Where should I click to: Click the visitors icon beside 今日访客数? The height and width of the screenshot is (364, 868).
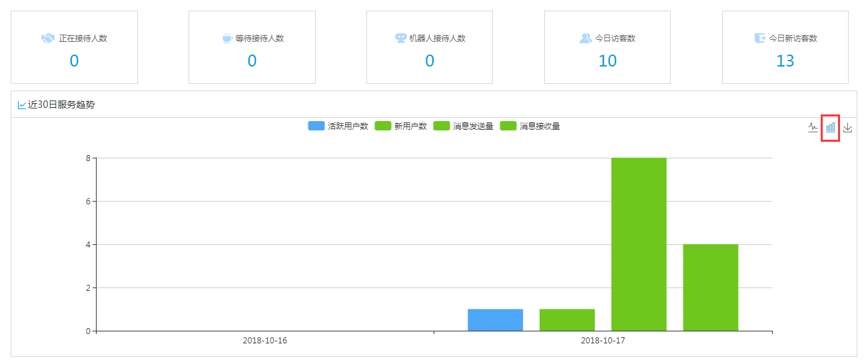point(586,39)
